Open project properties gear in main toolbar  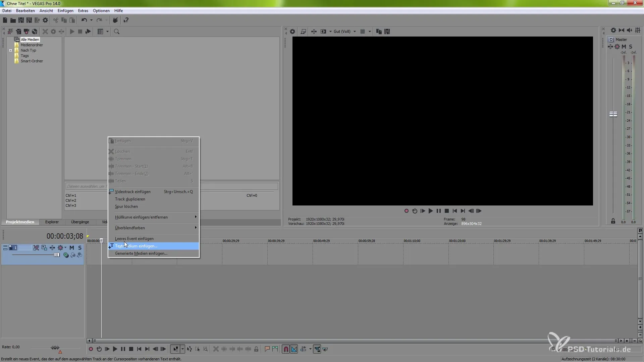[45, 20]
